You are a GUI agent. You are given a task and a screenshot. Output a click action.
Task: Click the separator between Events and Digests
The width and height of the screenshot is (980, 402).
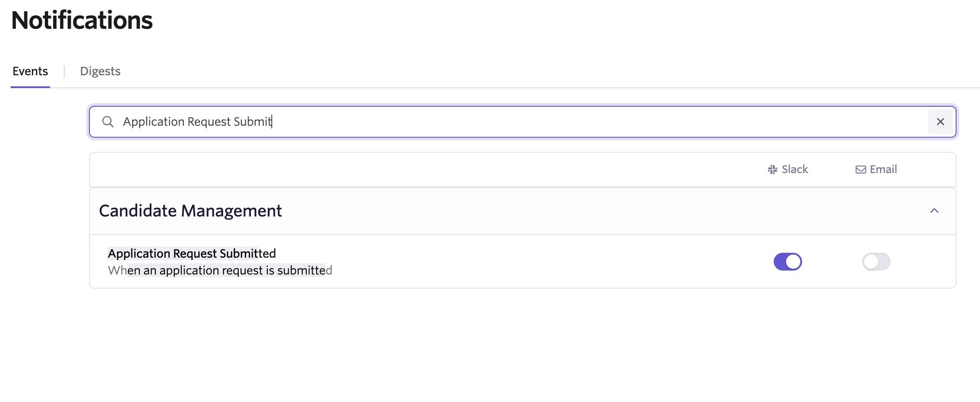click(64, 71)
